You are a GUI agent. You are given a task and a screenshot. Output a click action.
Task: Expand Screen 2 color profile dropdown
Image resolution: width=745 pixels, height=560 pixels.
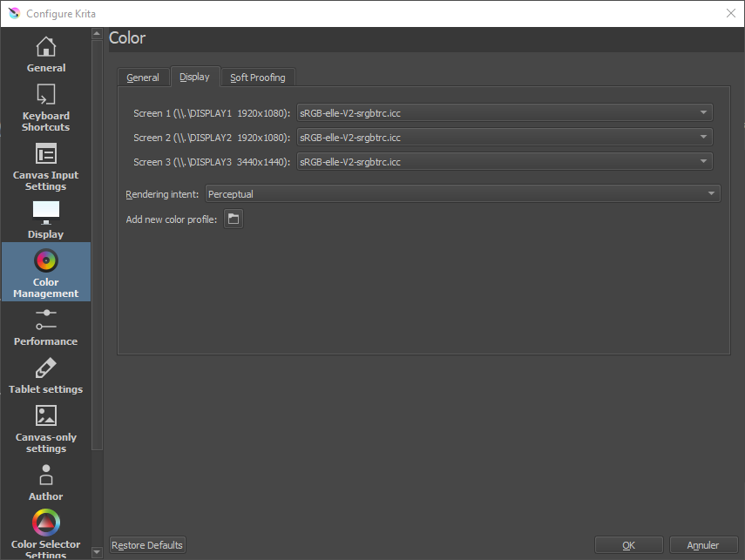(505, 138)
